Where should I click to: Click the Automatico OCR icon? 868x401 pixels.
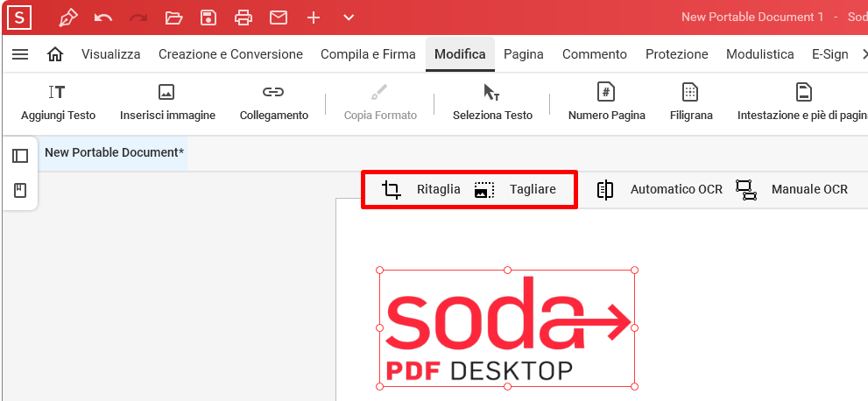(x=605, y=190)
